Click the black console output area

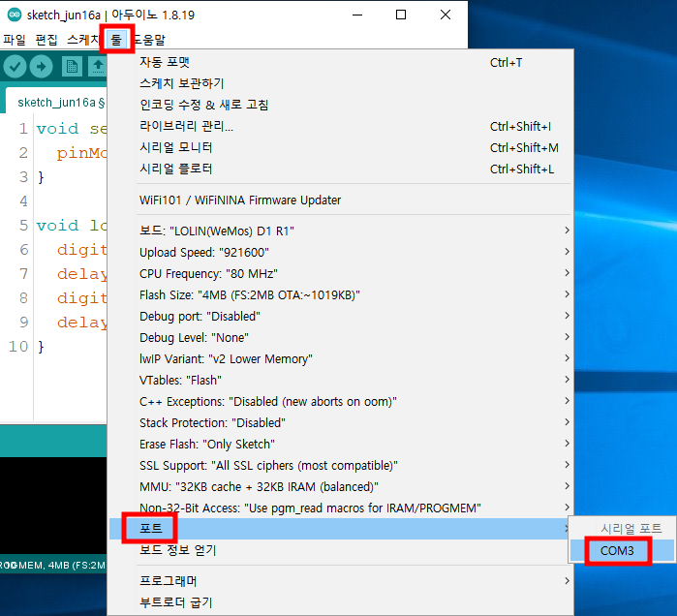pyautogui.click(x=53, y=505)
